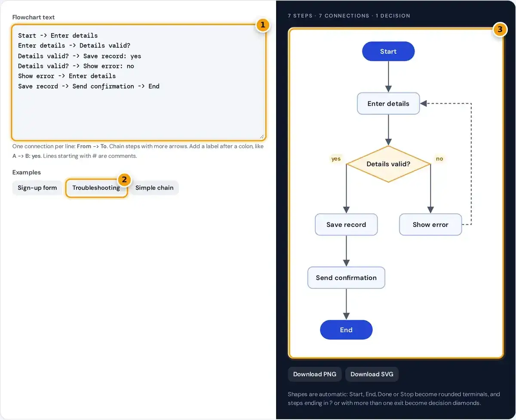Click the line 'Details valid? -> Save record: yes'

(80, 56)
